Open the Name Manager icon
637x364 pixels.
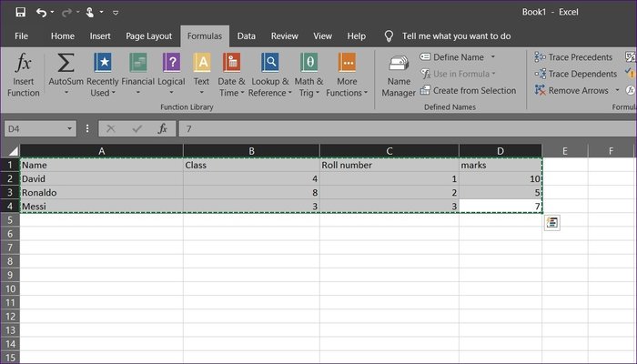(x=399, y=64)
